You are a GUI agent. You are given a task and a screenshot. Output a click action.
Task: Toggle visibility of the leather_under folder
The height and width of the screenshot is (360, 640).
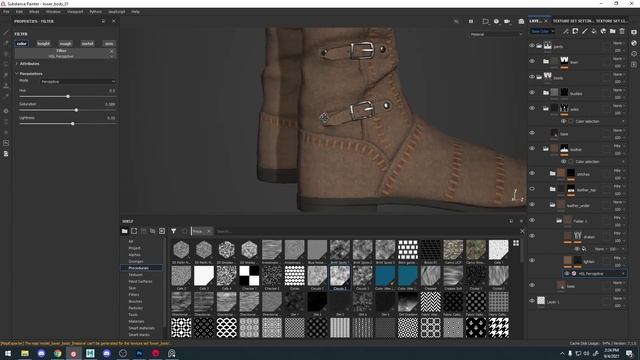[x=532, y=204]
